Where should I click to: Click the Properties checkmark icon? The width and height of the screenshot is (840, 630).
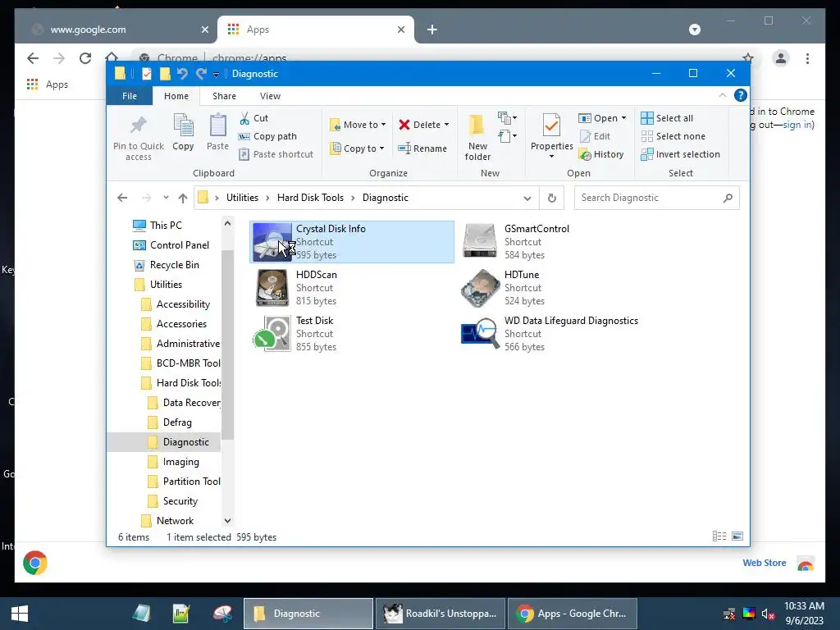551,126
